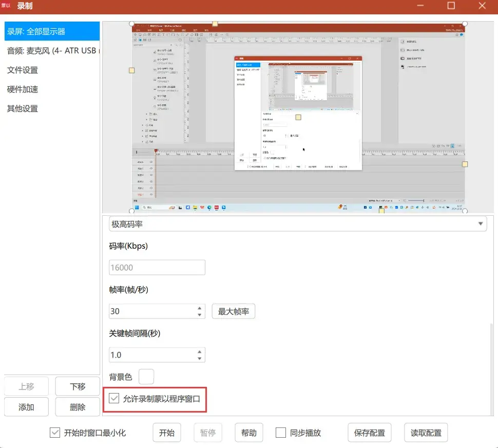Open 其他设置 section
This screenshot has width=498, height=448.
tap(52, 109)
